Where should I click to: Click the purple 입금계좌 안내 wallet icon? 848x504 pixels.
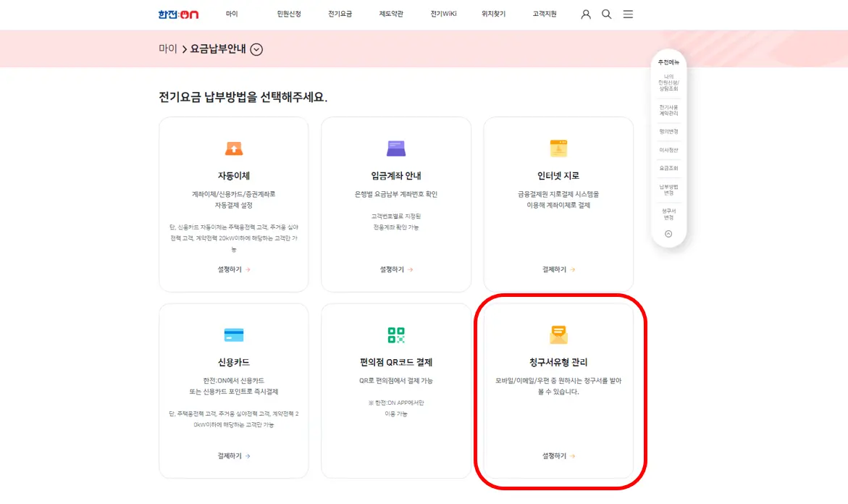395,148
